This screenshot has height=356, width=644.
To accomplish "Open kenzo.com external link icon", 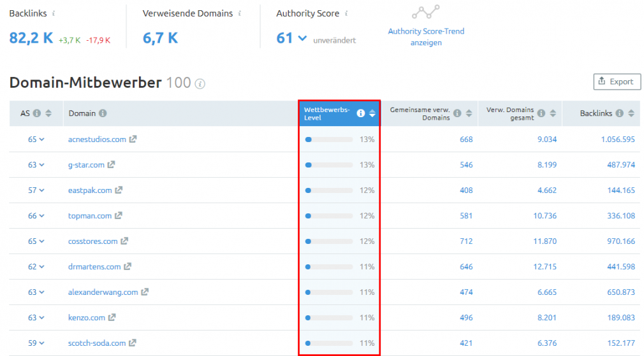I will click(112, 317).
